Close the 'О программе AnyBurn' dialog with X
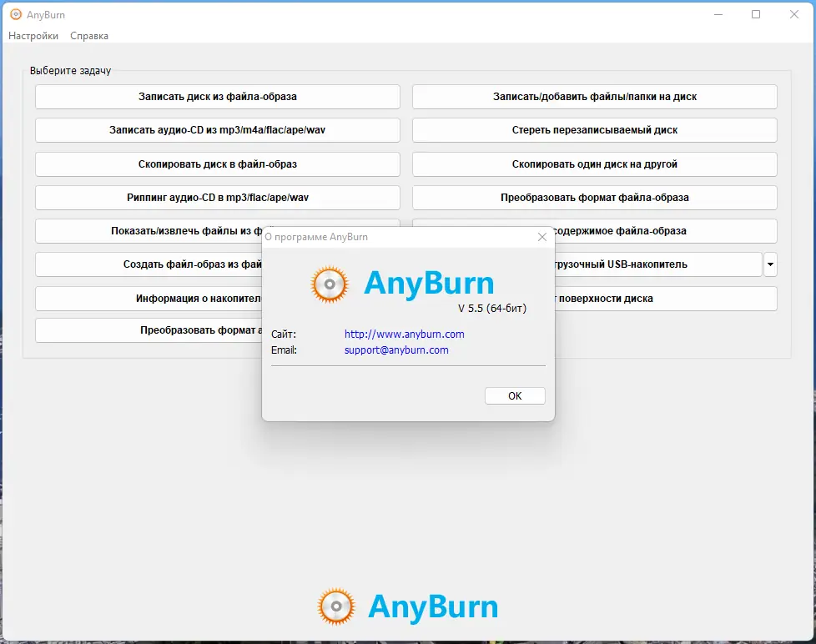The width and height of the screenshot is (816, 644). 541,237
